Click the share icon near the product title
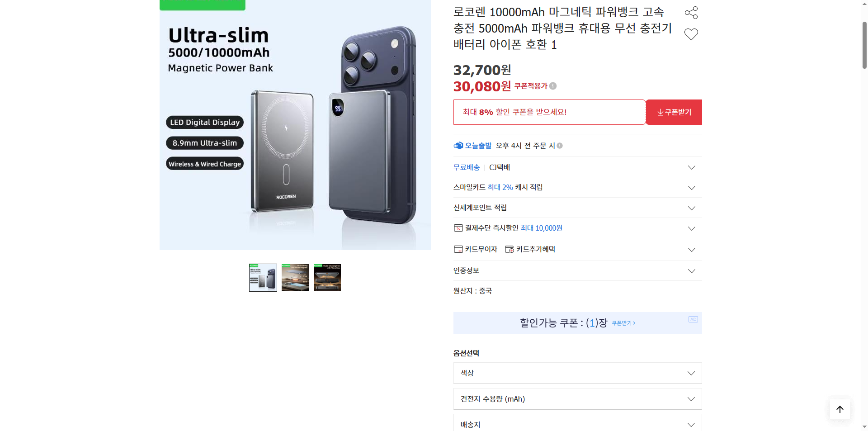This screenshot has width=868, height=431. [691, 13]
